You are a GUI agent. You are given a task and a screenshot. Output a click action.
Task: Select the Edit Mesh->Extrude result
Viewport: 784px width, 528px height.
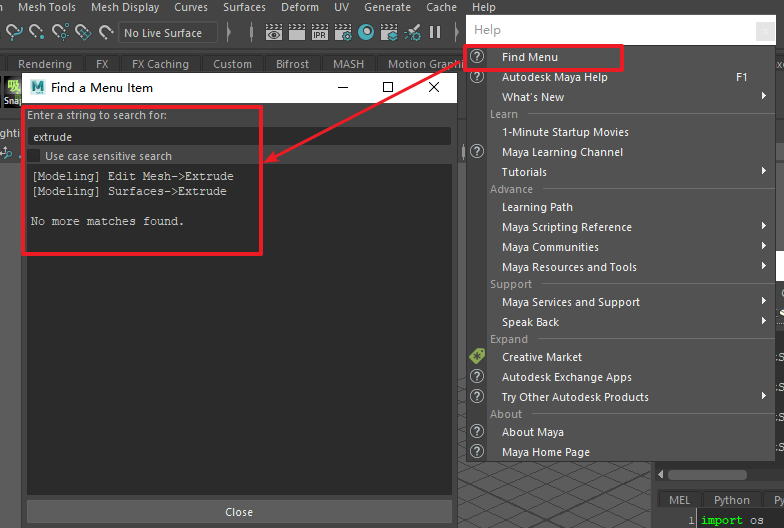132,176
